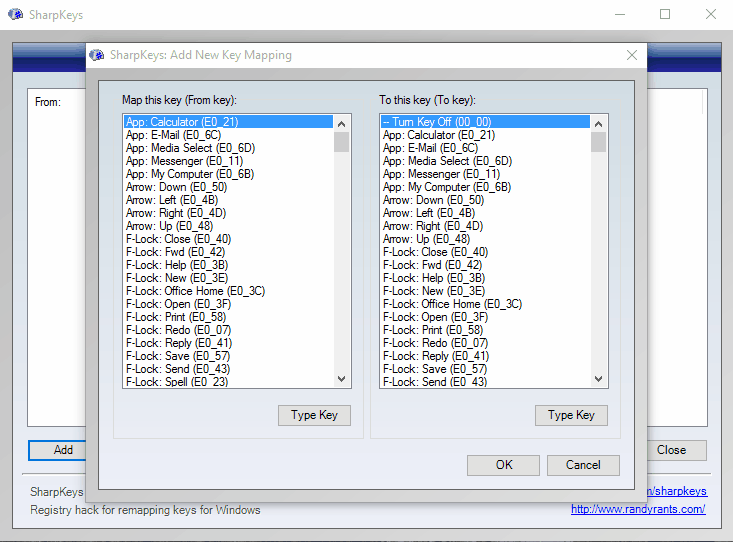733x542 pixels.
Task: Select F-Lock: Reply in To key list
Action: point(486,356)
